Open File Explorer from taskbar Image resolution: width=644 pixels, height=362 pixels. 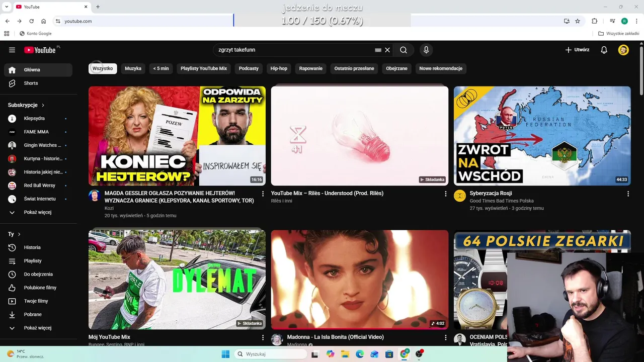(345, 354)
